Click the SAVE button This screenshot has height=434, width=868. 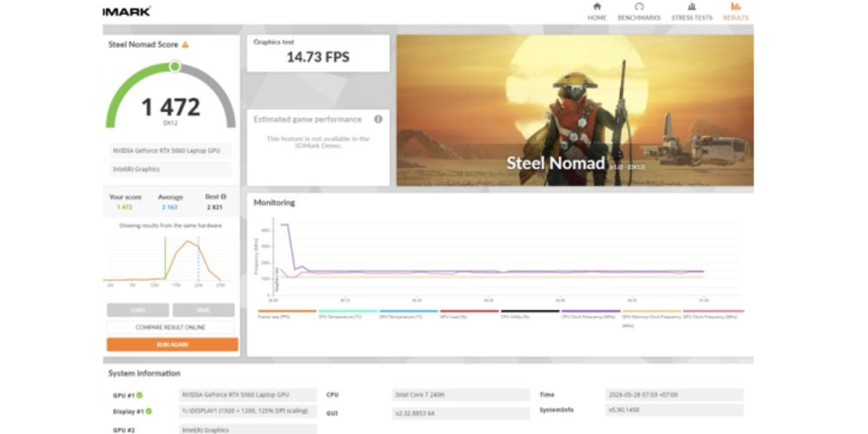coord(203,310)
